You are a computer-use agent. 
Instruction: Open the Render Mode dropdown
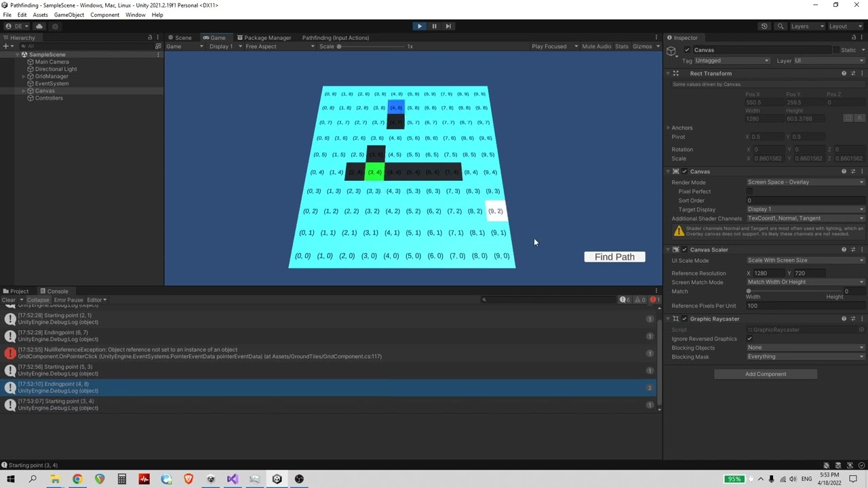806,182
